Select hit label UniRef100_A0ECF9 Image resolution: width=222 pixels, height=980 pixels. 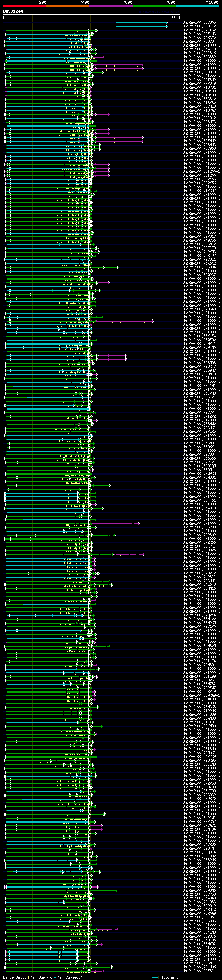(199, 248)
